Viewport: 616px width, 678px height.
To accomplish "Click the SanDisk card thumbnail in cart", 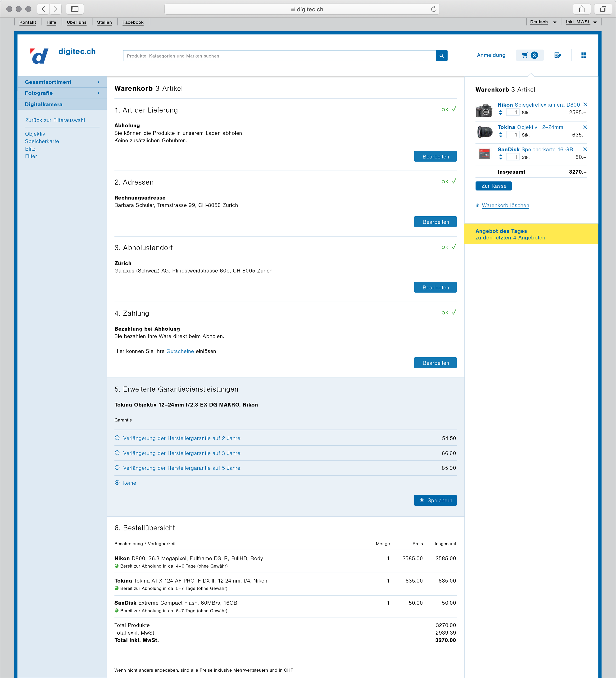I will (485, 154).
